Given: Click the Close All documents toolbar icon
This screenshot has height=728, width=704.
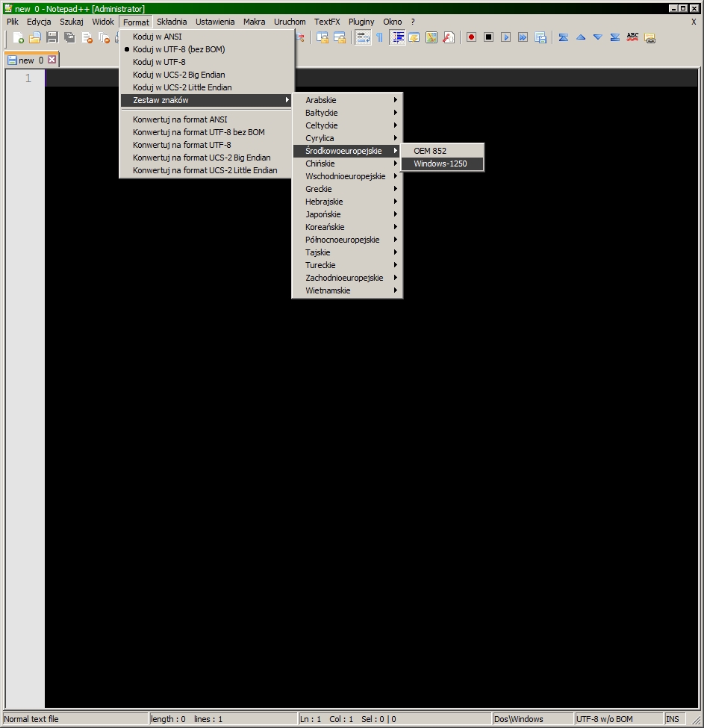Looking at the screenshot, I should point(104,37).
